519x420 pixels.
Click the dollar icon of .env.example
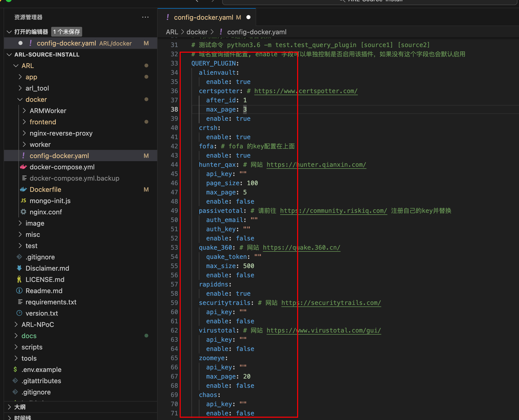(x=15, y=370)
